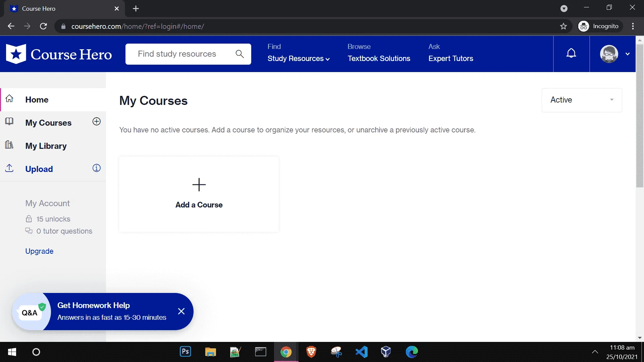Click the Course Hero logo
This screenshot has height=362, width=644.
[59, 54]
